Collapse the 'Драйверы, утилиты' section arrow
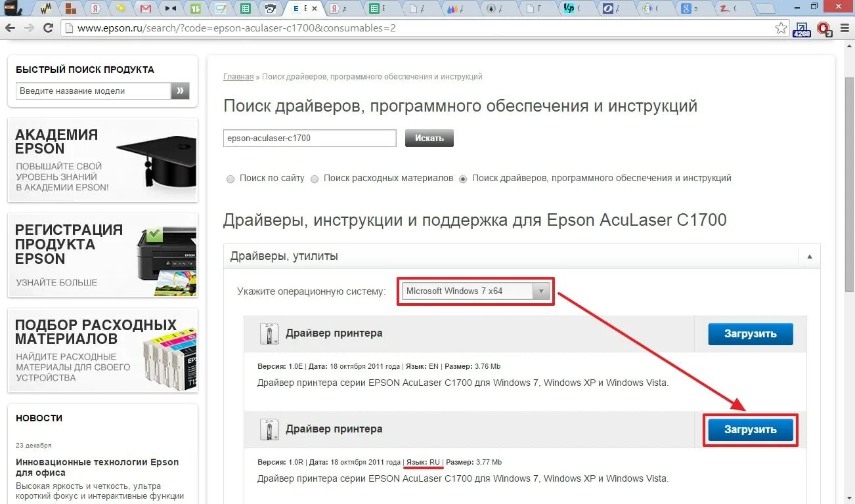Image resolution: width=855 pixels, height=504 pixels. point(809,257)
